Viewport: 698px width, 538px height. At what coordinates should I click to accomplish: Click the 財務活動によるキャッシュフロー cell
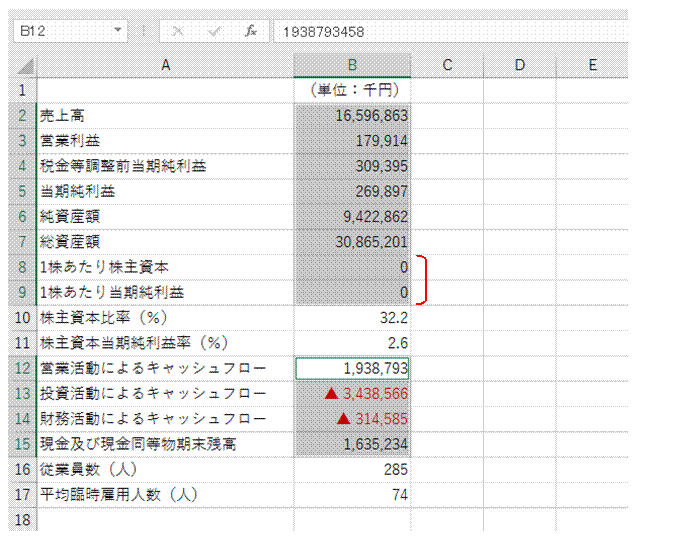tap(165, 418)
